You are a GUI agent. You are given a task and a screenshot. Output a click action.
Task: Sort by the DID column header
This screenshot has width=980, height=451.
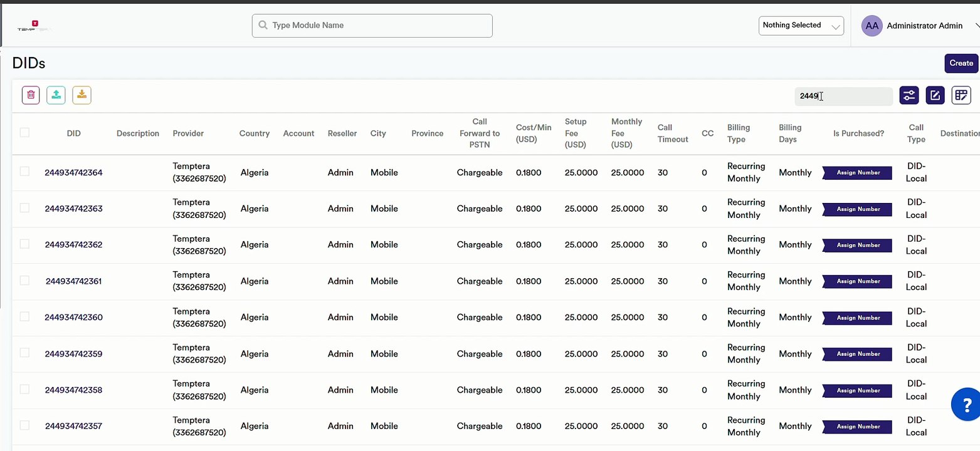coord(74,133)
